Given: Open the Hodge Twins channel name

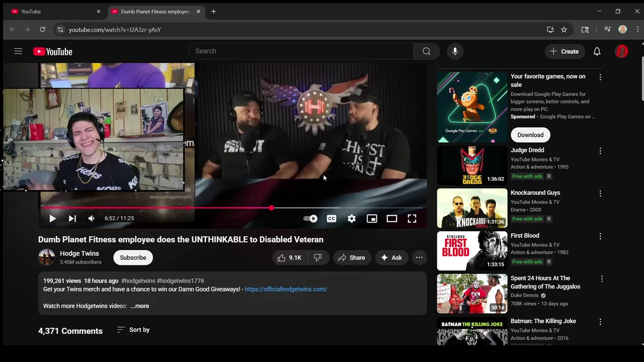Looking at the screenshot, I should pos(79,253).
